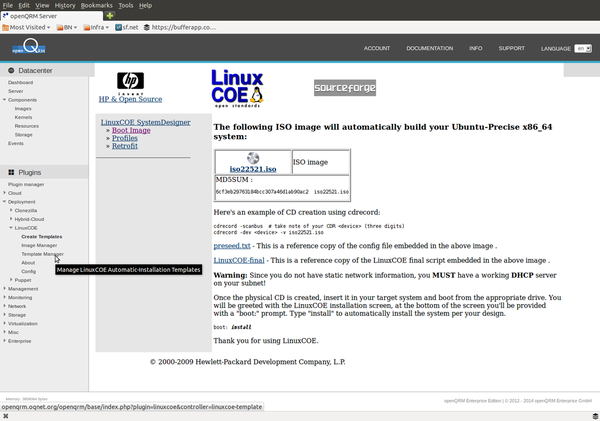Image resolution: width=600 pixels, height=421 pixels.
Task: Open DOCUMENTATION in top navigation
Action: (430, 48)
